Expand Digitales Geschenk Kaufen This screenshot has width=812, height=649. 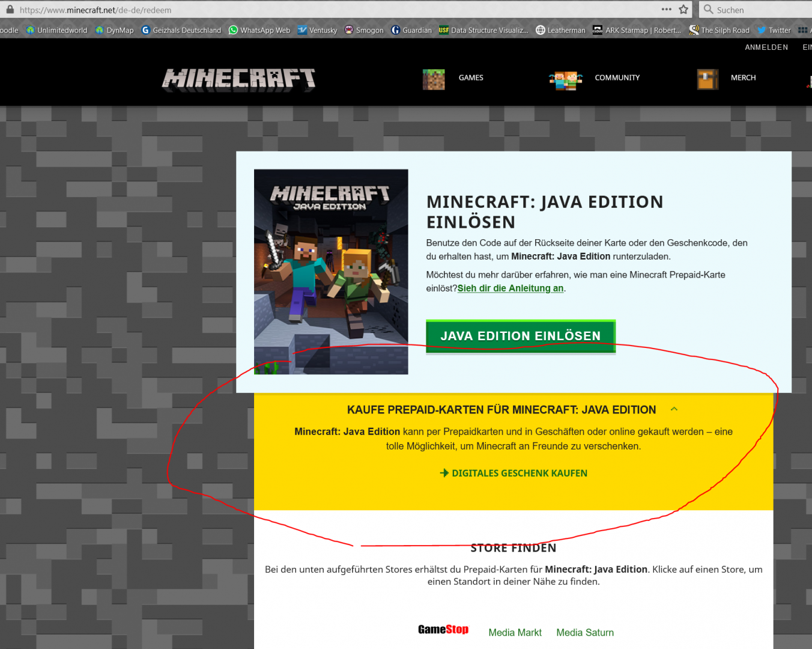(514, 474)
